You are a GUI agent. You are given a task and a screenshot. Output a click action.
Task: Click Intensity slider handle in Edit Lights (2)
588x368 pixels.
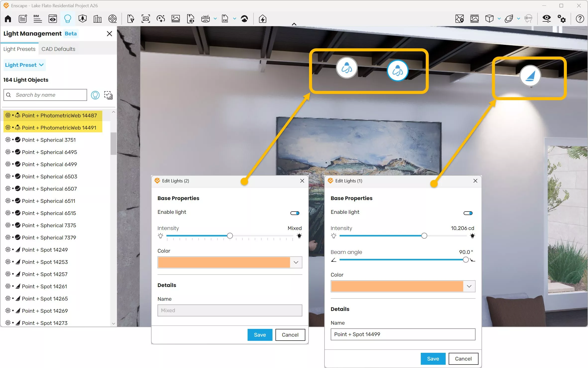(230, 236)
